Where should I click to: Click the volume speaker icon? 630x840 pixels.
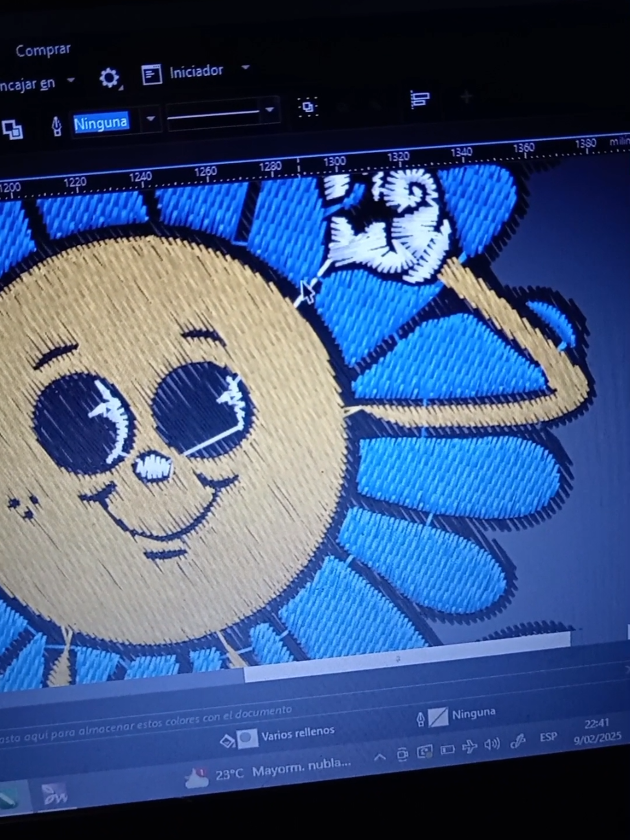[x=492, y=744]
